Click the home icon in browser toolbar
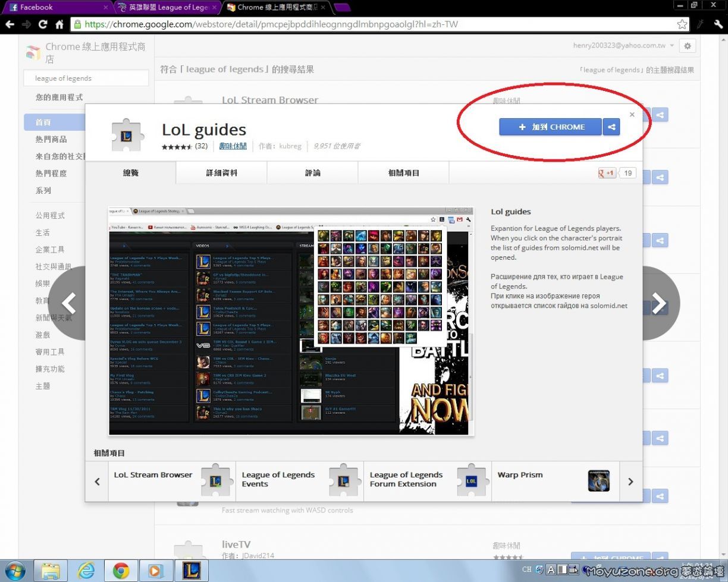Screen dimensions: 728x582 (59, 24)
